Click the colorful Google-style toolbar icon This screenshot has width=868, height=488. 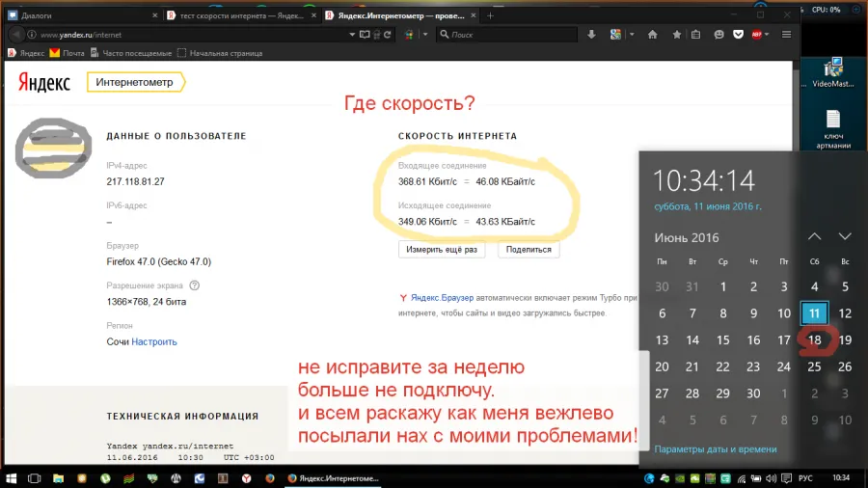(615, 35)
